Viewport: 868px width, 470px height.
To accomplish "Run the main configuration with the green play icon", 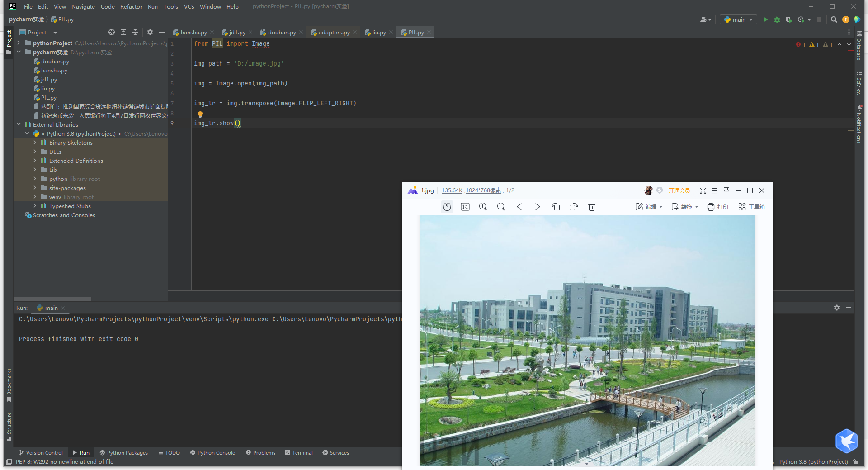I will [765, 19].
